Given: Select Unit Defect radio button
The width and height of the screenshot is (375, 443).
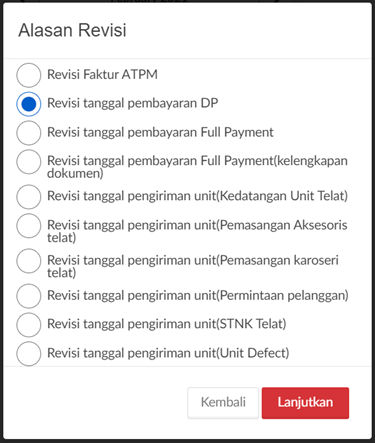Looking at the screenshot, I should [x=29, y=353].
